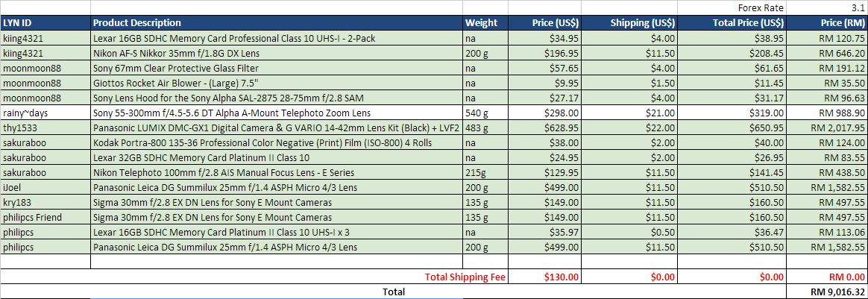Click the thy1533 weight cell 483 g
868x299 pixels.
click(x=485, y=128)
